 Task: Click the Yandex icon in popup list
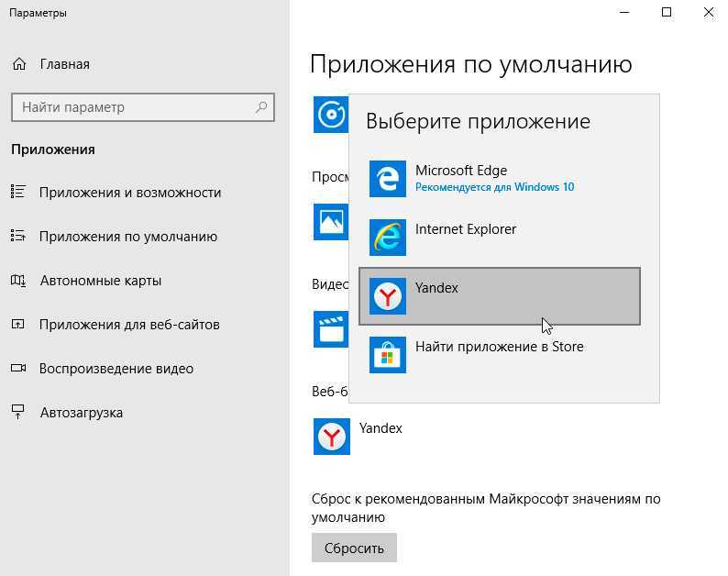click(x=388, y=296)
